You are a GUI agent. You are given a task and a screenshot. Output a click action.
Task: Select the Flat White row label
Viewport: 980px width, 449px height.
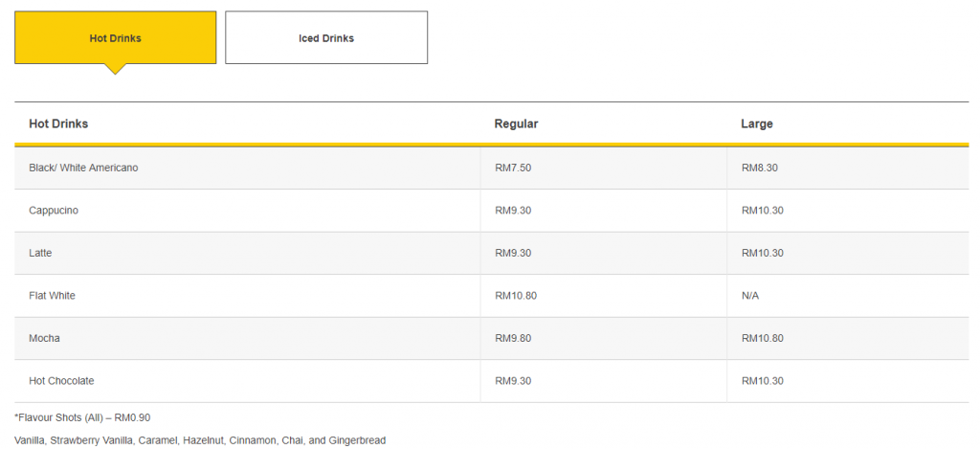pyautogui.click(x=52, y=296)
